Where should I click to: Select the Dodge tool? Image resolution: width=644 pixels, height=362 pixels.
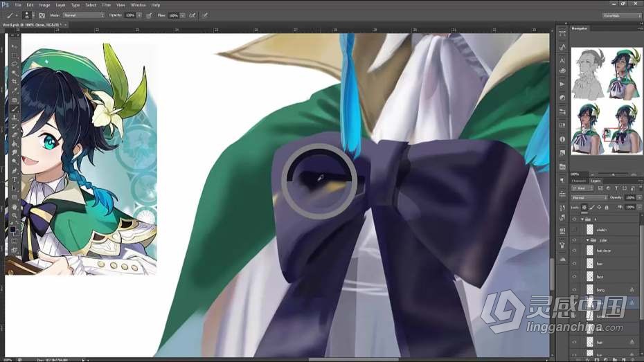pyautogui.click(x=15, y=161)
